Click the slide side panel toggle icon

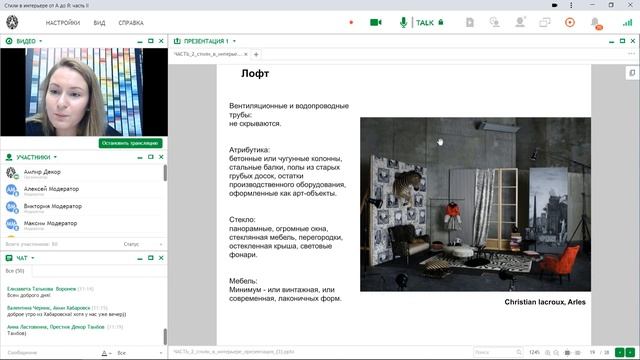coord(632,73)
